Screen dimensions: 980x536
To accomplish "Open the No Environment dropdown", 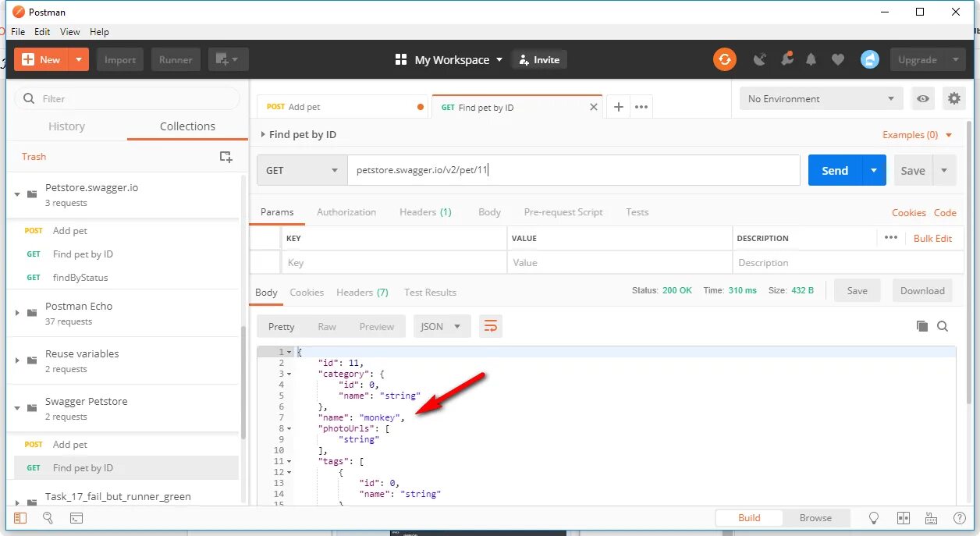I will pyautogui.click(x=821, y=98).
